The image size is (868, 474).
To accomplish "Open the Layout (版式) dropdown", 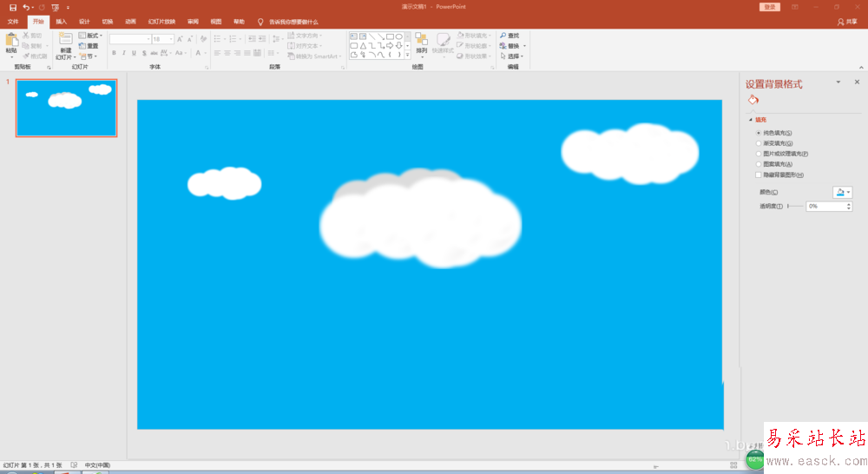I will [x=91, y=36].
